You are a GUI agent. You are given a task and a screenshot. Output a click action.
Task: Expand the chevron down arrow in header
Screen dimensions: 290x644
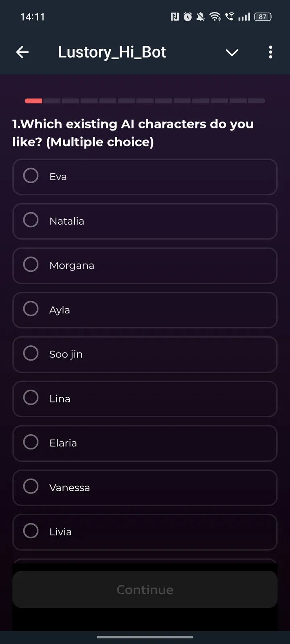pos(232,52)
